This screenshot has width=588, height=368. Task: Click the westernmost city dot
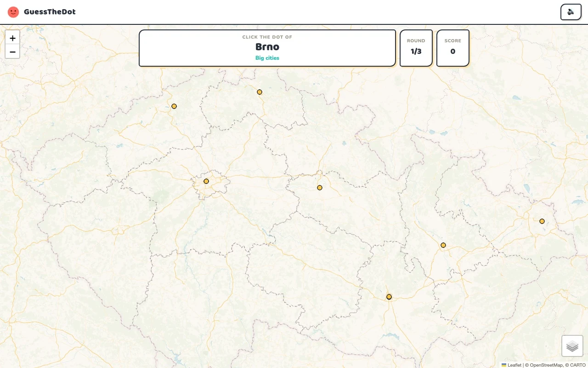tap(174, 106)
